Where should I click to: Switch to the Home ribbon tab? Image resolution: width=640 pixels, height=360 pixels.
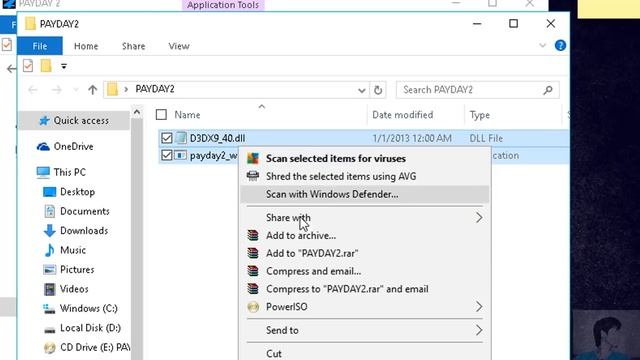point(86,46)
